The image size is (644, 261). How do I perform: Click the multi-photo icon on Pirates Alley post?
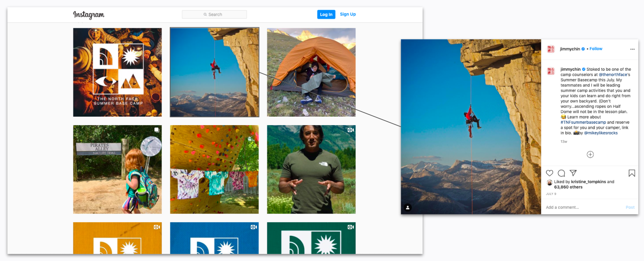(x=157, y=130)
